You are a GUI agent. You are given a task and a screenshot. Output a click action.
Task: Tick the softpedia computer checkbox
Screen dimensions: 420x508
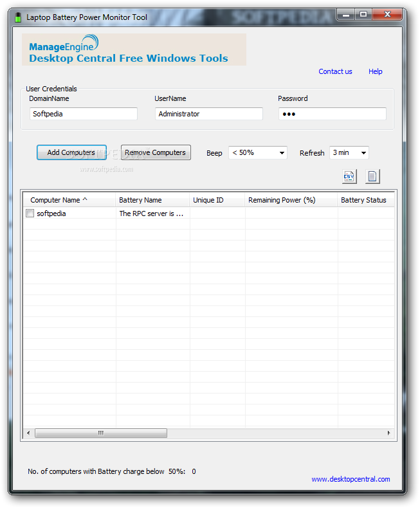30,213
